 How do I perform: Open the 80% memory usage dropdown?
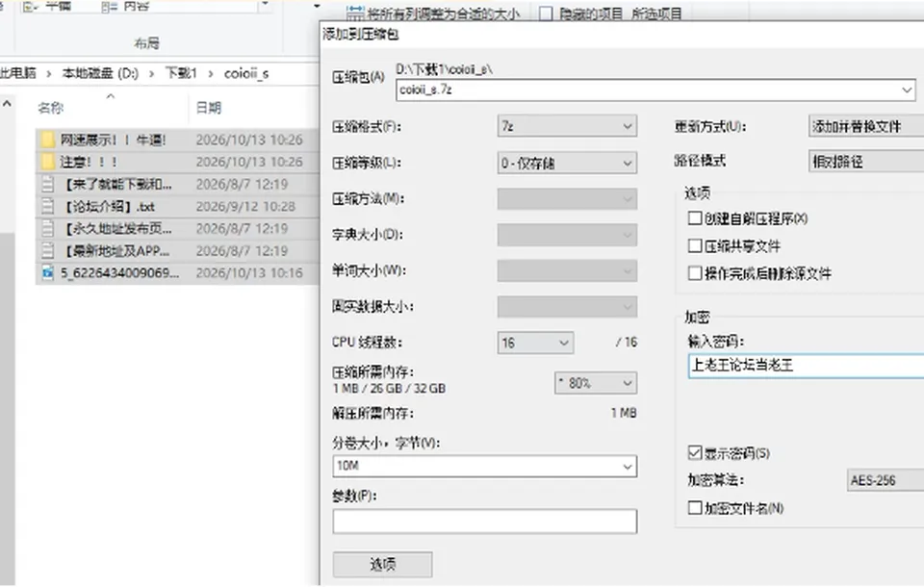coord(596,383)
